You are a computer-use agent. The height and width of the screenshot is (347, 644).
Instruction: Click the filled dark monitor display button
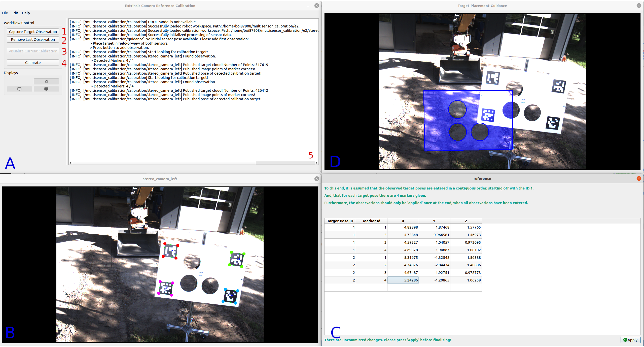pyautogui.click(x=46, y=89)
